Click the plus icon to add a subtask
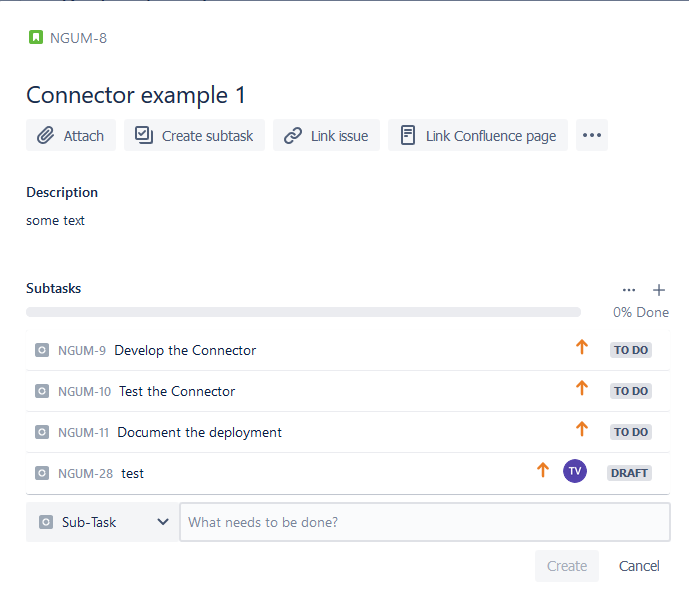This screenshot has width=689, height=592. [659, 290]
